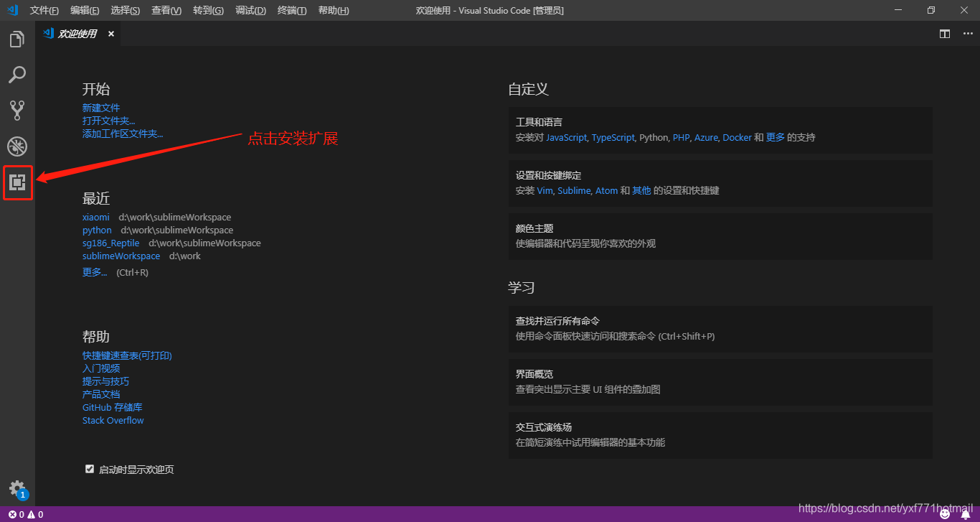Select the 欢迎使用 editor tab

click(77, 34)
